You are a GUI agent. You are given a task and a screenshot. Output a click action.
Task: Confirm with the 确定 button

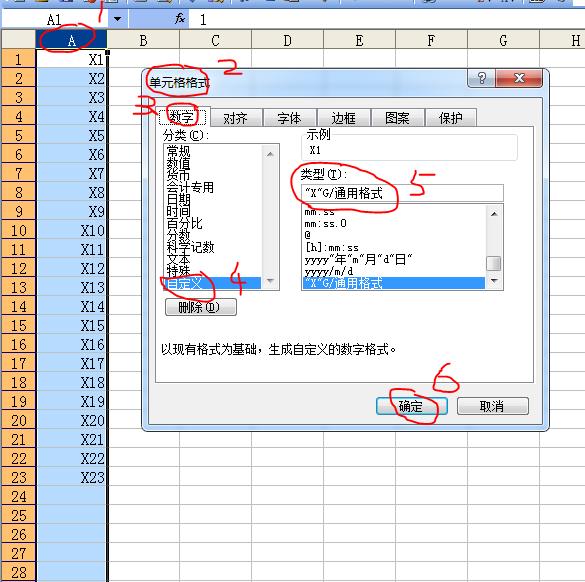coord(412,406)
